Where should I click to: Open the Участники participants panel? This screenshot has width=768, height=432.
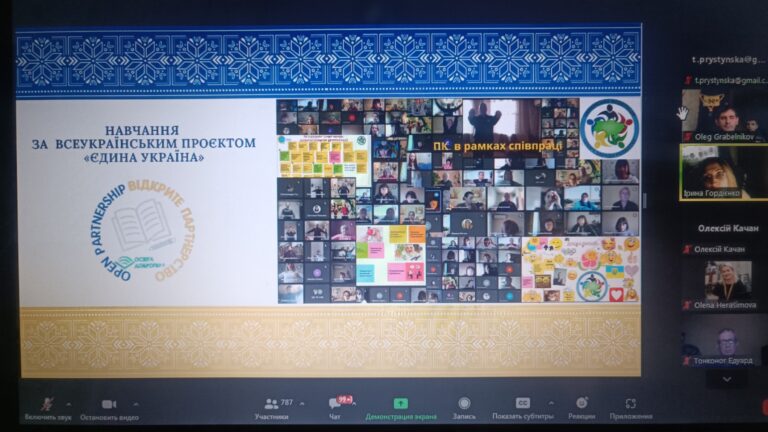[x=271, y=408]
